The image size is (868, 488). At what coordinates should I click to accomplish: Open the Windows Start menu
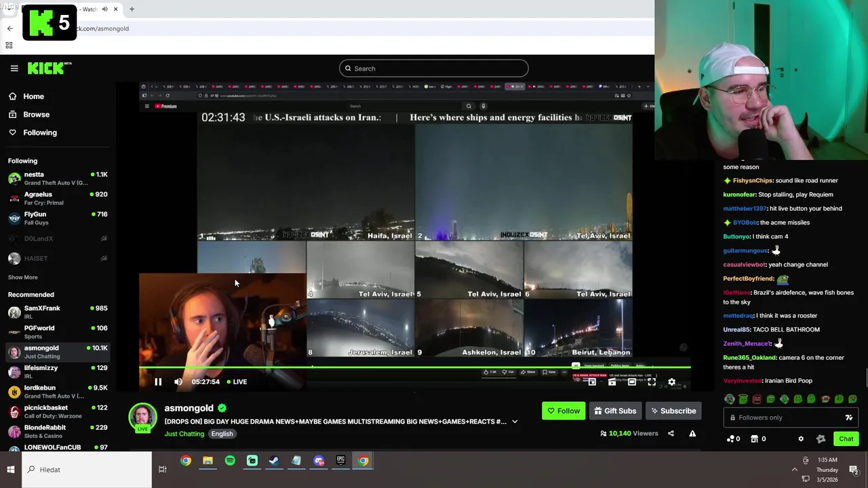[x=11, y=470]
